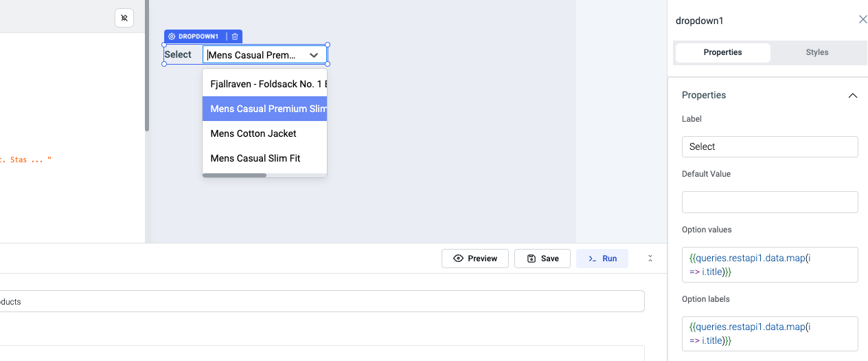Click the Label input field
The image size is (868, 361).
(769, 146)
